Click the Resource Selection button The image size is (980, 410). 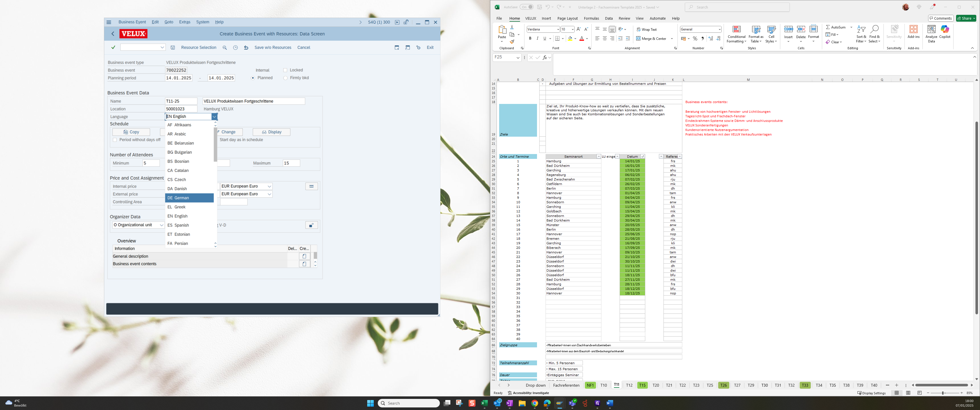199,48
